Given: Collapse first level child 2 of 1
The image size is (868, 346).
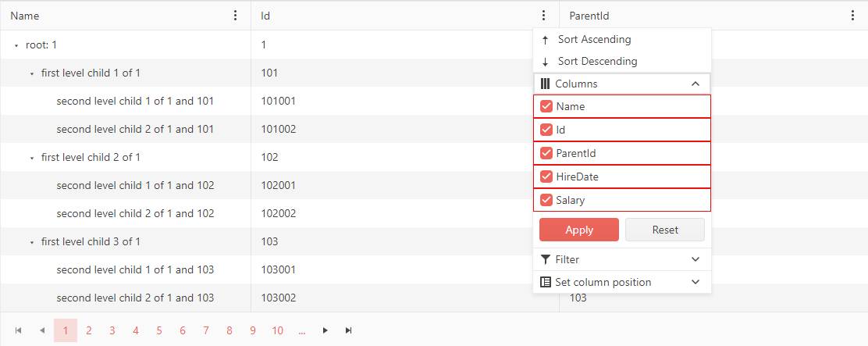Looking at the screenshot, I should tap(32, 158).
